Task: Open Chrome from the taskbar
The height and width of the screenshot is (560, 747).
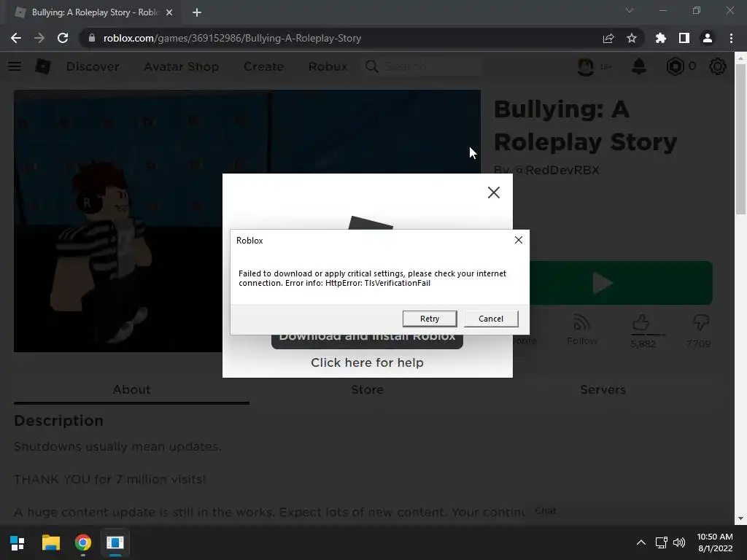Action: pos(83,542)
